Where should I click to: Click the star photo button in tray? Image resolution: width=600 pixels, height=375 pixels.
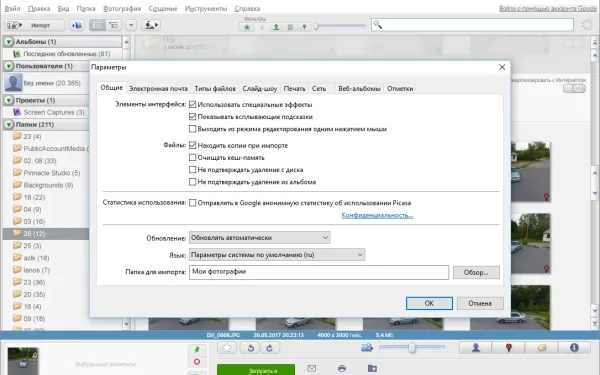pos(227,347)
